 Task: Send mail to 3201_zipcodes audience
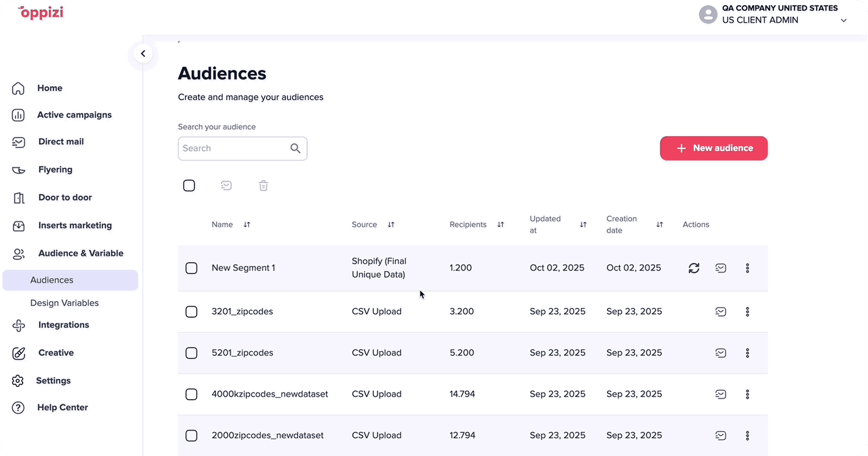tap(721, 312)
